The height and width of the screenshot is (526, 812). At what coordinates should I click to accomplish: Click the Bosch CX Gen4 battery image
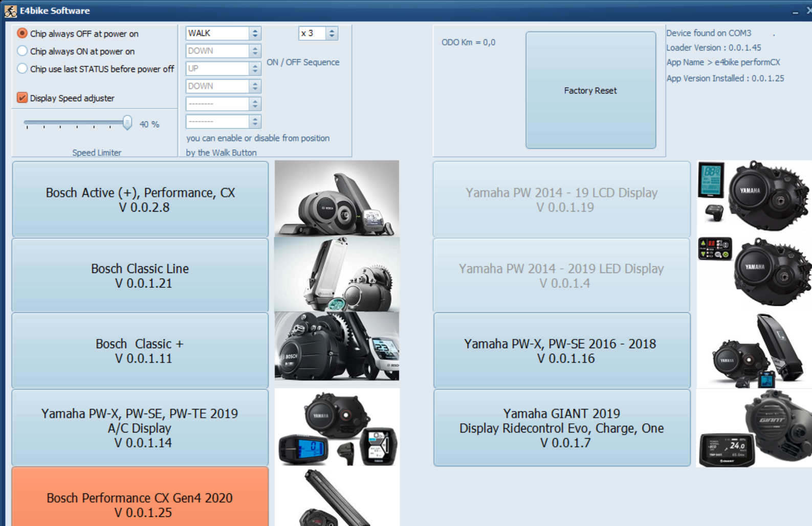coord(337,497)
